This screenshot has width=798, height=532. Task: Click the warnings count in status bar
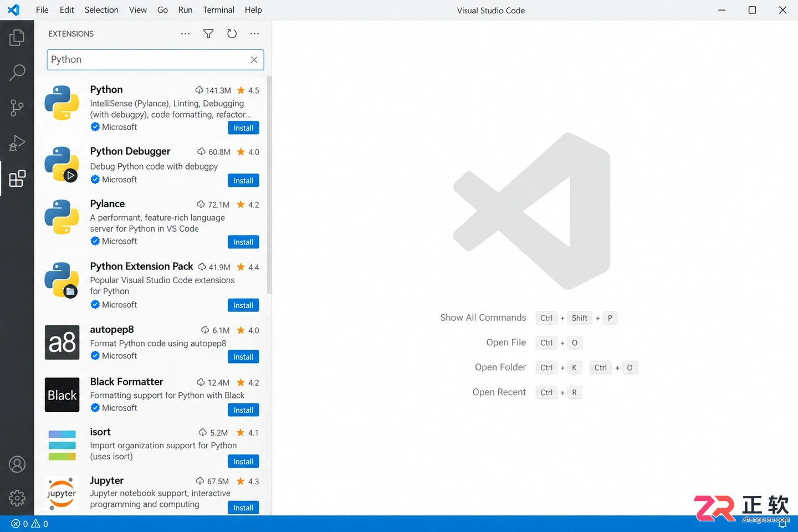point(40,524)
